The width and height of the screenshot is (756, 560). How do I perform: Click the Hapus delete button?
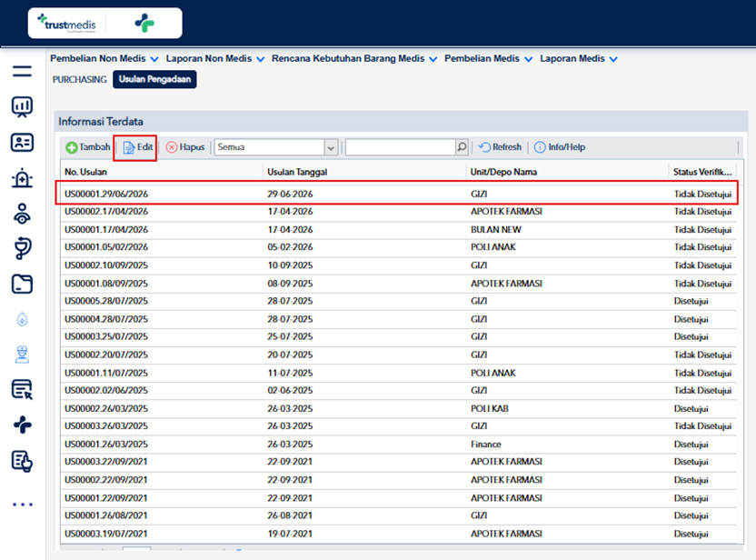[x=185, y=147]
